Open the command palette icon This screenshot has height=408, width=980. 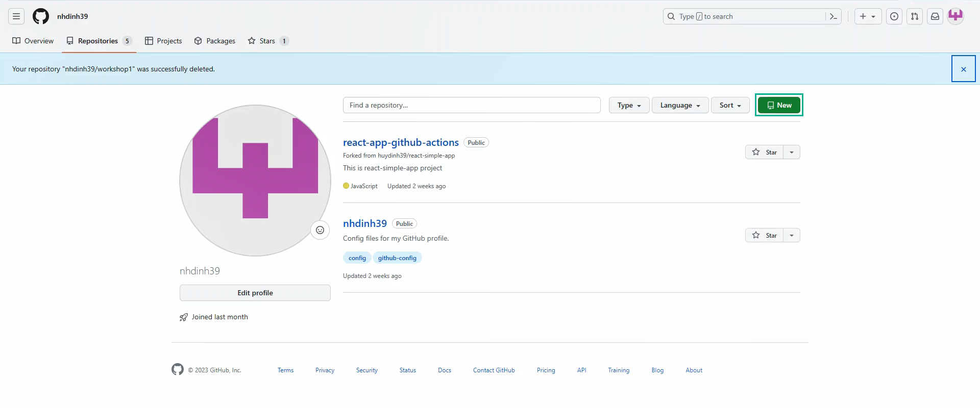coord(834,16)
